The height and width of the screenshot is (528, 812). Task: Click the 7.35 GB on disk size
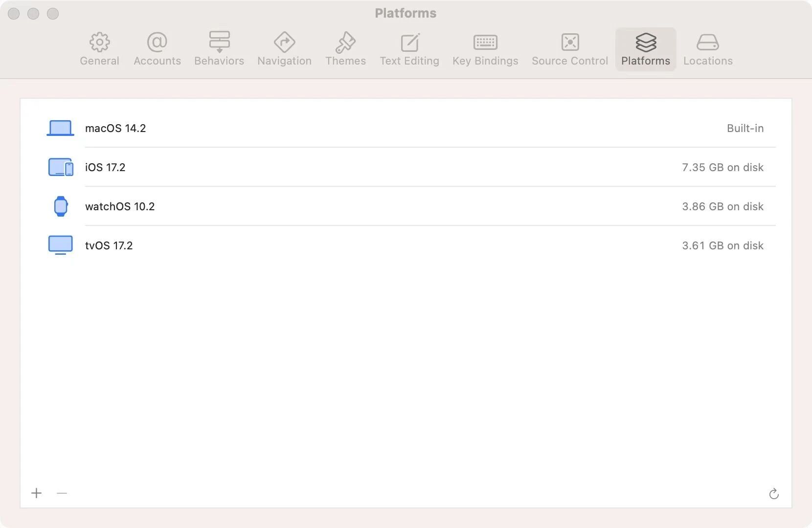(723, 167)
